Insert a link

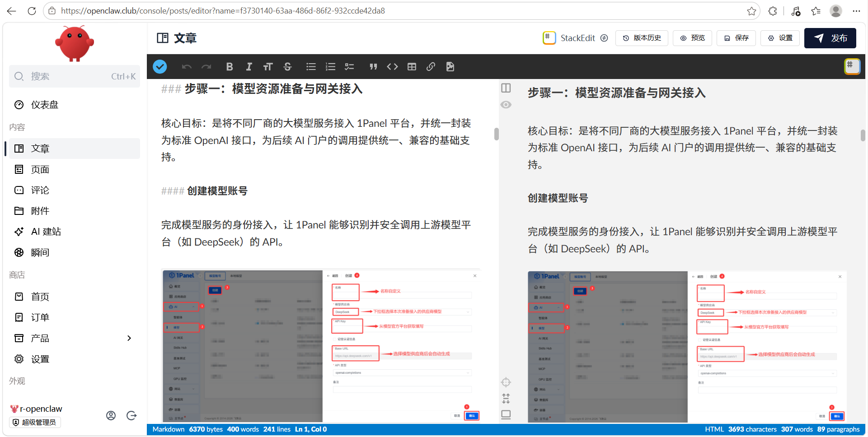(x=431, y=67)
